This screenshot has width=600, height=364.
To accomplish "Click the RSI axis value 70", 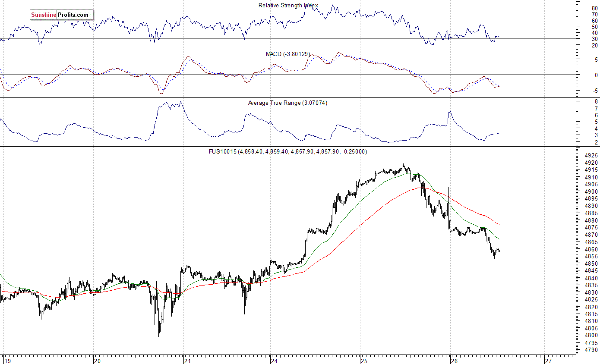I will (594, 14).
